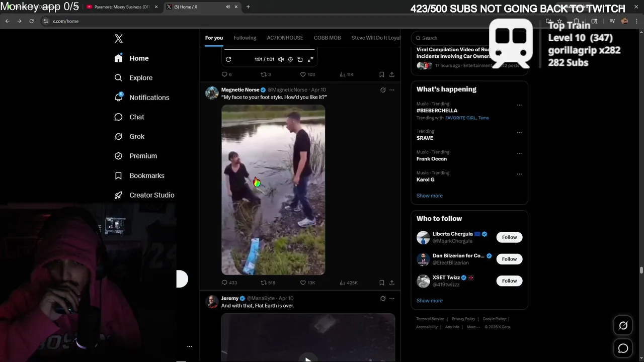Play the Magnetic Norse pond video
Image resolution: width=644 pixels, height=362 pixels.
click(x=273, y=190)
